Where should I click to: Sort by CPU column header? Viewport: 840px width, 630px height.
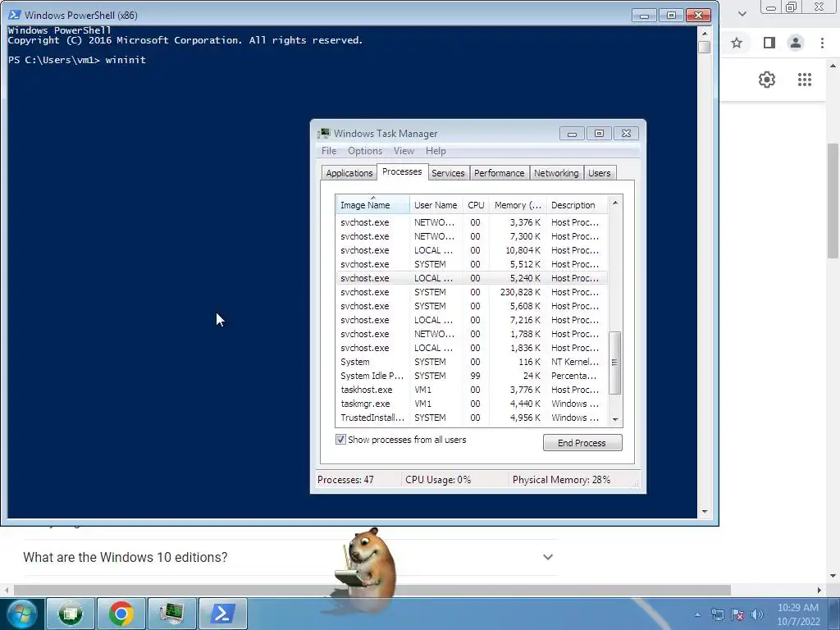click(x=476, y=205)
